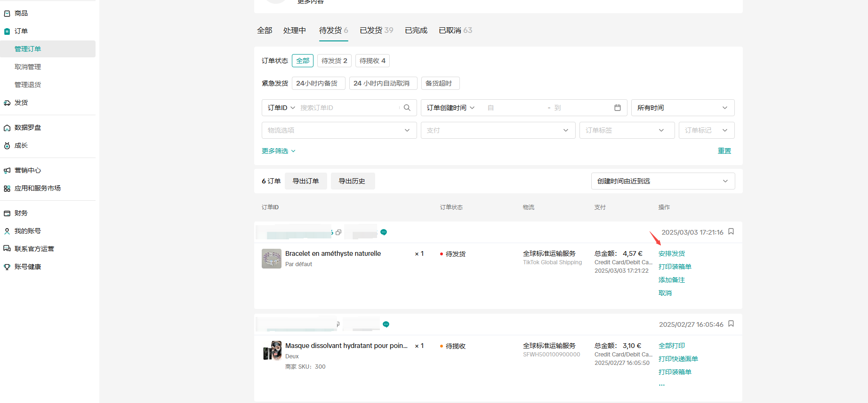Image resolution: width=868 pixels, height=403 pixels.
Task: Select the 待揽收 4 status filter
Action: click(372, 61)
